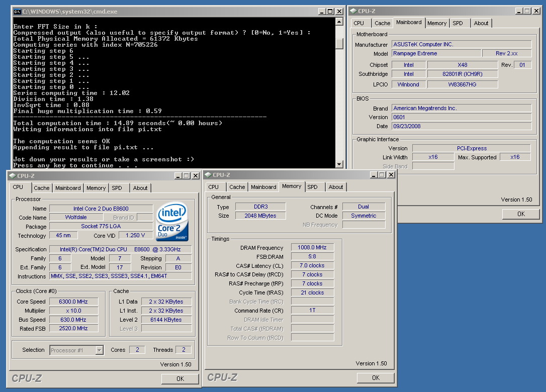546x392 pixels.
Task: Click the Name field Intel Core 2 Duo E8600
Action: [101, 209]
